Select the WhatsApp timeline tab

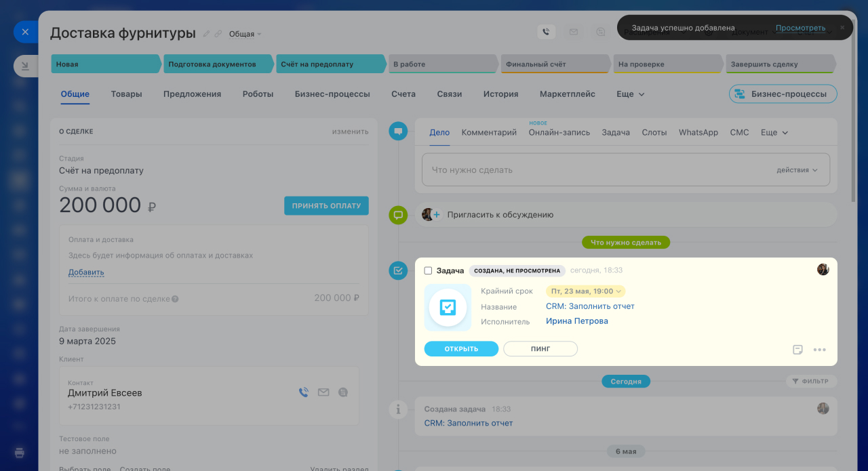tap(698, 133)
